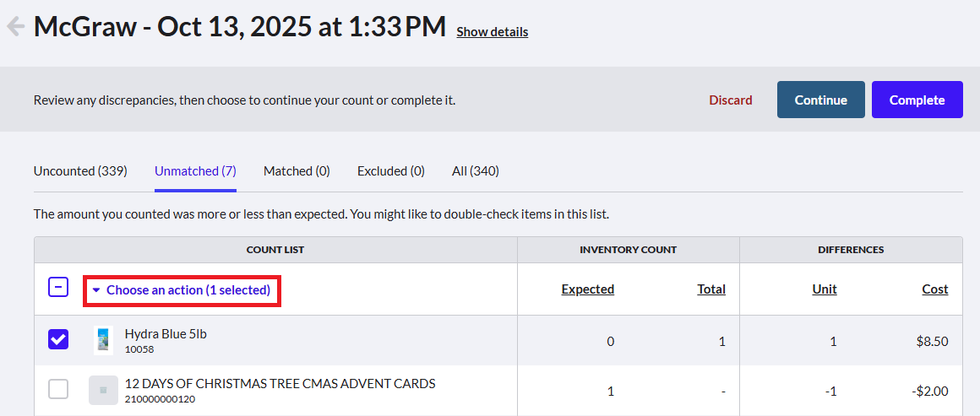Uncheck the Hydra Blue 5lb checkbox
This screenshot has width=980, height=416.
59,340
